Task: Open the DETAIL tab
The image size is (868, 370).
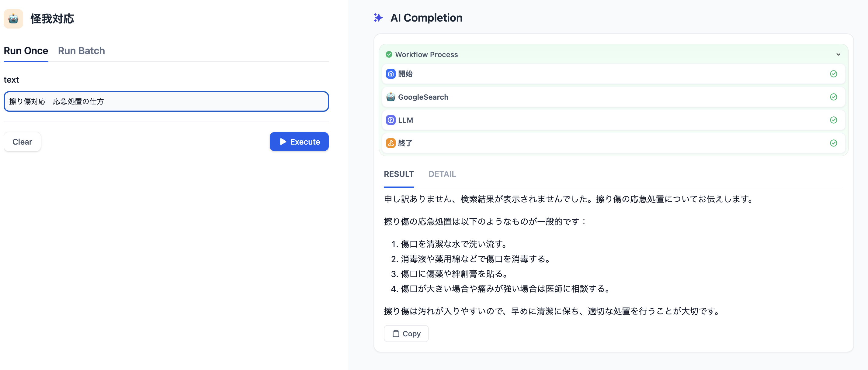Action: [x=442, y=174]
